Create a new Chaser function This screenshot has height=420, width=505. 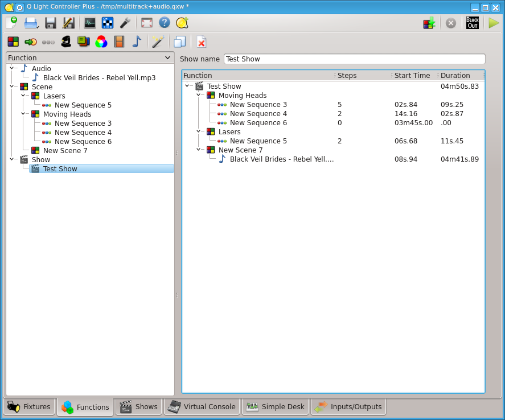click(31, 42)
